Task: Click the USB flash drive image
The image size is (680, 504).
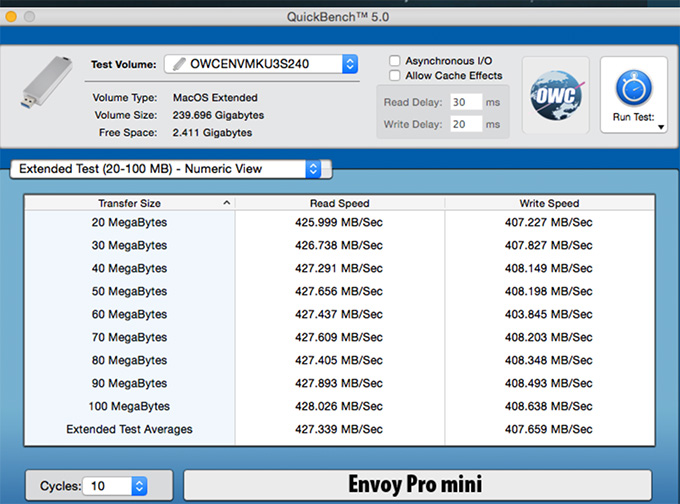Action: [x=46, y=82]
